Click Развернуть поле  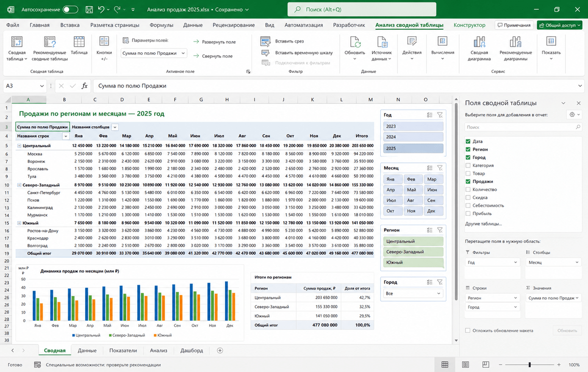(214, 42)
